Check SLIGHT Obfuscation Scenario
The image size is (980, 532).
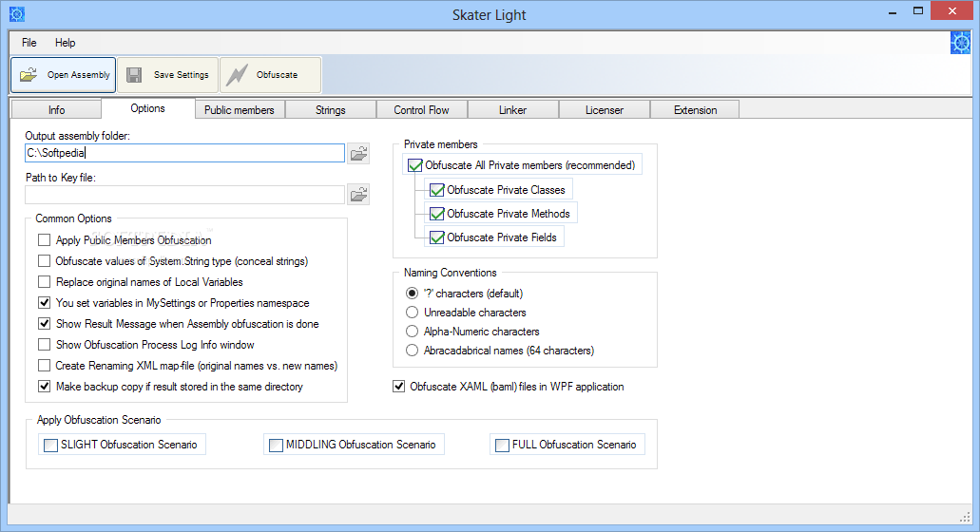pos(51,445)
